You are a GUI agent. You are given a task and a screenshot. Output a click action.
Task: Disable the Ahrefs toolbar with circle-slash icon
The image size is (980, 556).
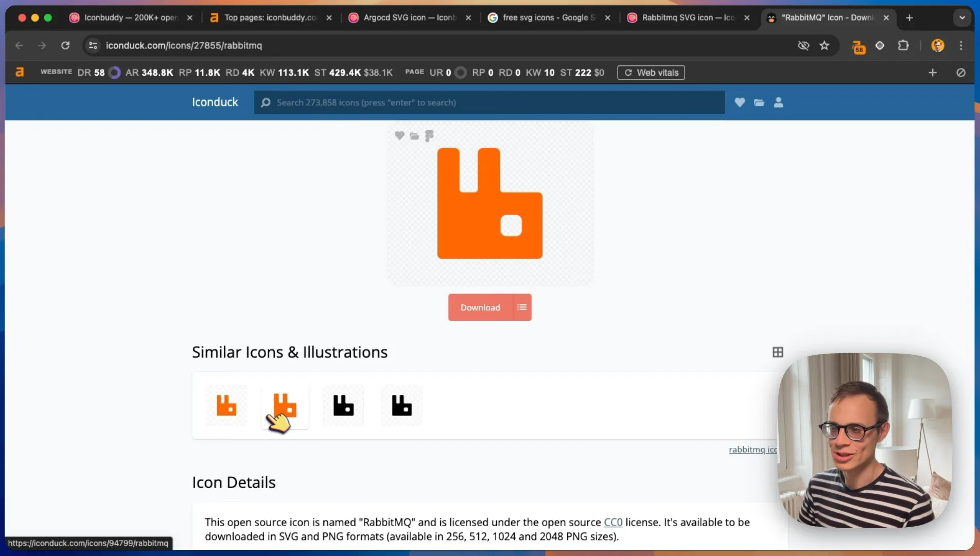[x=961, y=73]
